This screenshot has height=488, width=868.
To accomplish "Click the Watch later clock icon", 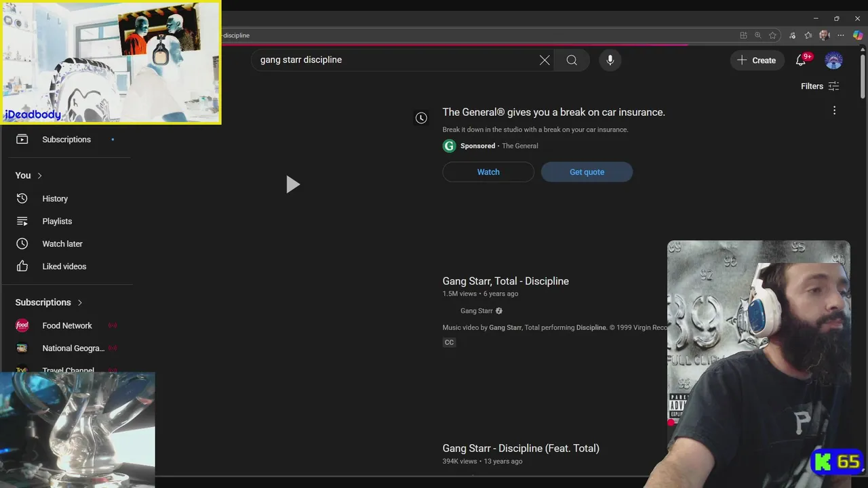I will pyautogui.click(x=22, y=244).
